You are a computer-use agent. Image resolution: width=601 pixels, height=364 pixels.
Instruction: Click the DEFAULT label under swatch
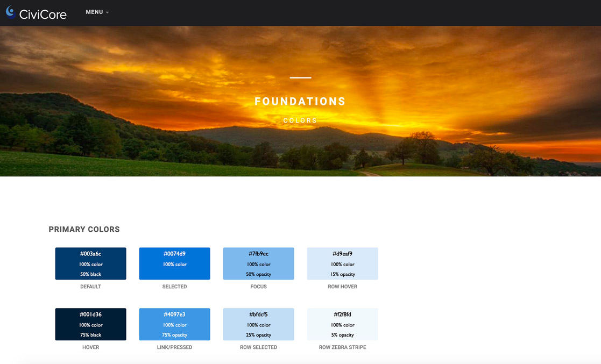pyautogui.click(x=90, y=287)
